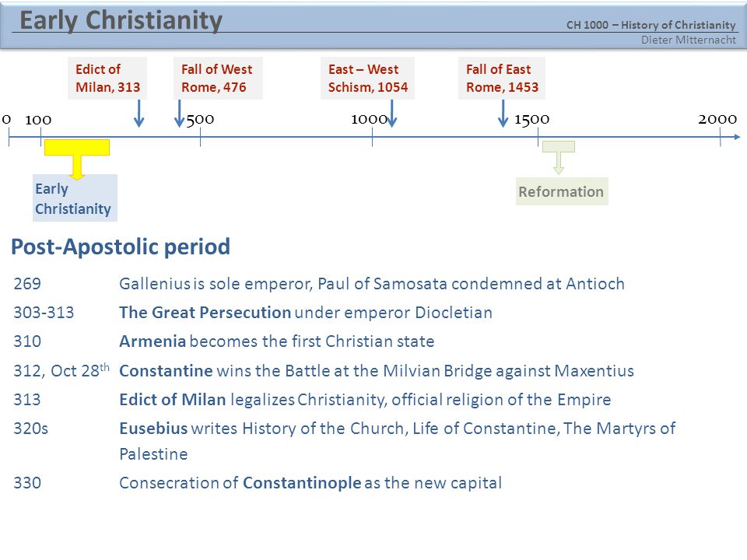Screen dimensions: 747x560
Task: Click the 500 tick on the timeline
Action: click(x=200, y=137)
